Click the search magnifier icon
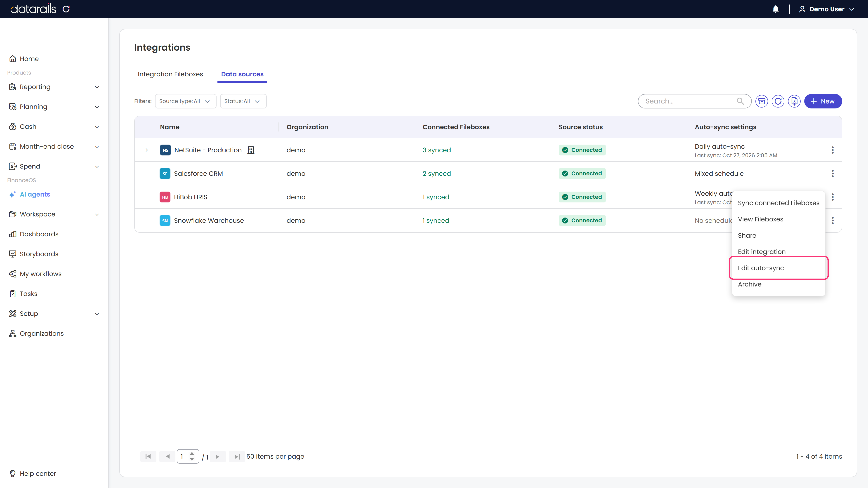This screenshot has height=488, width=868. click(x=740, y=101)
